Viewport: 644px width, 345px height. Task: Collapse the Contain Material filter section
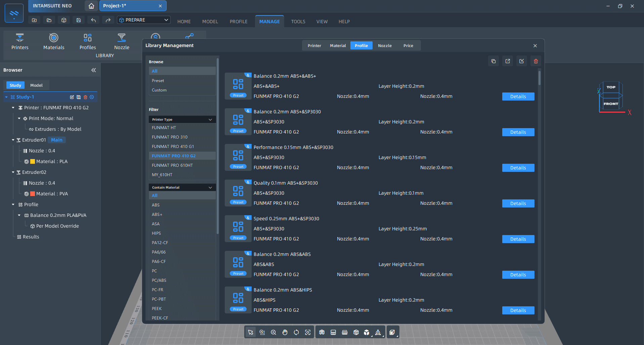pos(210,188)
